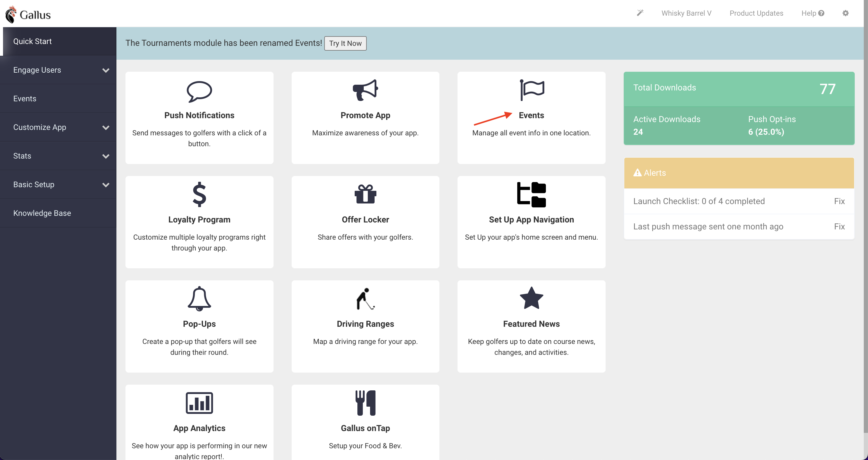Expand the Customize App chevron

pos(106,127)
